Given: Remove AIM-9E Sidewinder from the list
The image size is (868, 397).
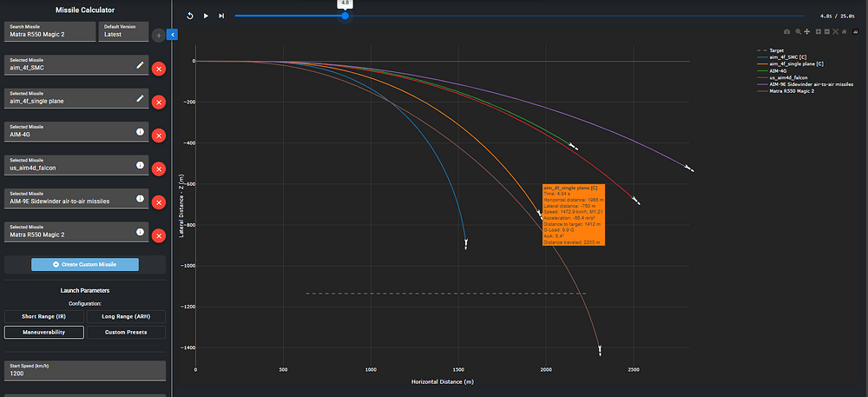Looking at the screenshot, I should tap(159, 202).
